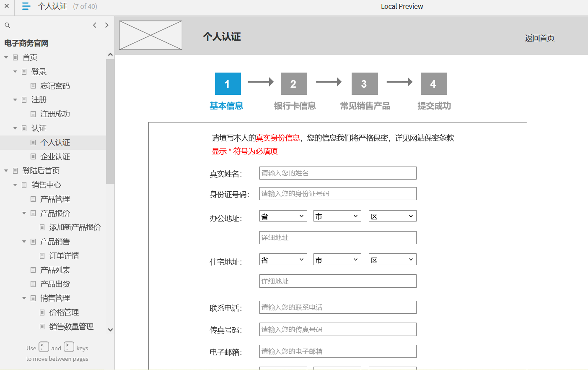The image size is (588, 370).
Task: Click the 住宅地址 详细地址 field
Action: pyautogui.click(x=338, y=281)
